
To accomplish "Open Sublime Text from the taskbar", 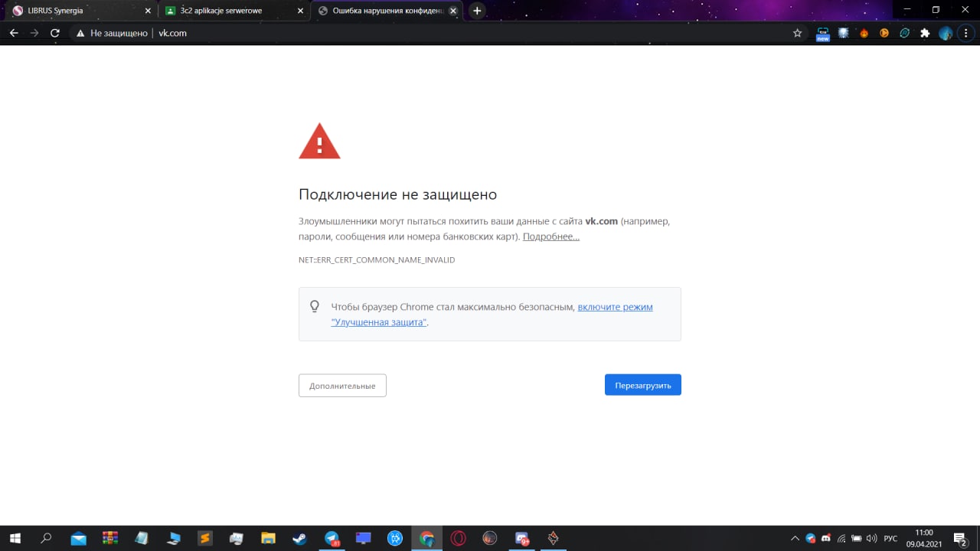I will pos(205,538).
